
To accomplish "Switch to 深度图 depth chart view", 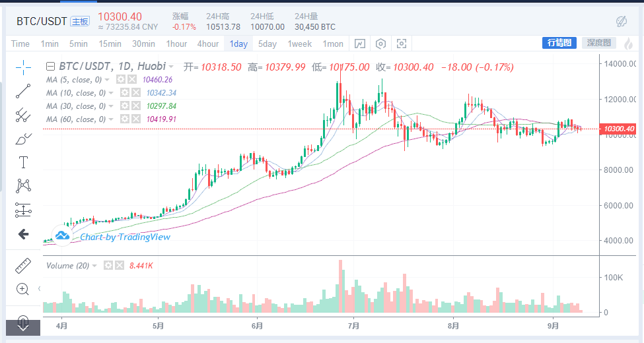I will 599,43.
